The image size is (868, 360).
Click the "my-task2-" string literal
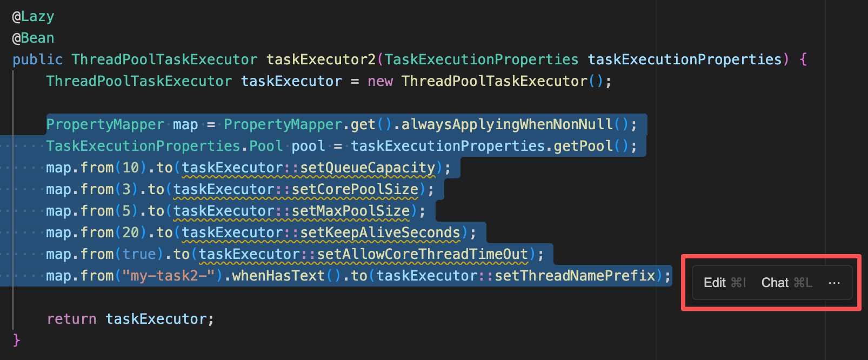click(169, 276)
